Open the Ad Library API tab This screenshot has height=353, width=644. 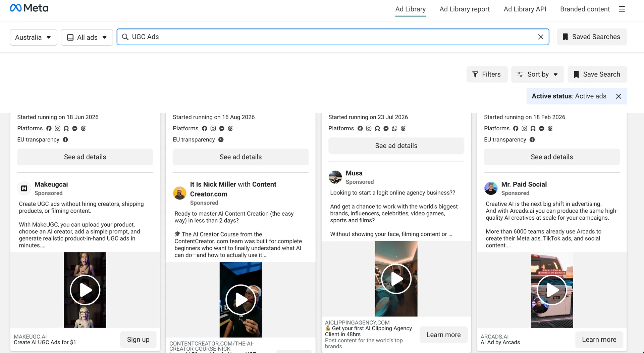[x=525, y=9]
